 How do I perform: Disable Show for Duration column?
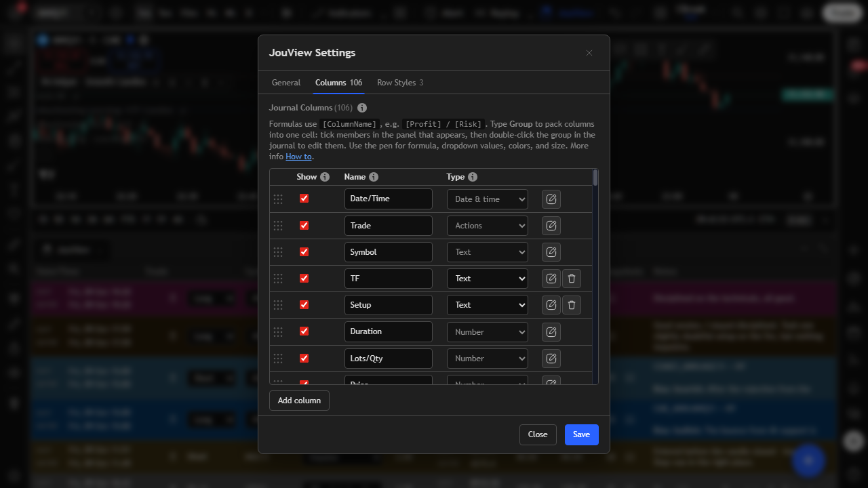pyautogui.click(x=304, y=331)
